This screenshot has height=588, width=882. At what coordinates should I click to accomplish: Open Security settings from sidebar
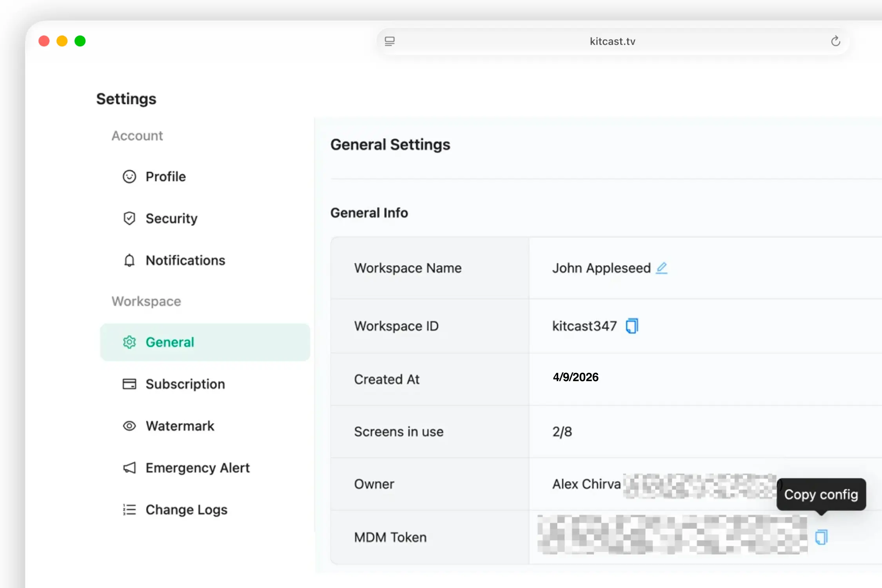tap(172, 218)
